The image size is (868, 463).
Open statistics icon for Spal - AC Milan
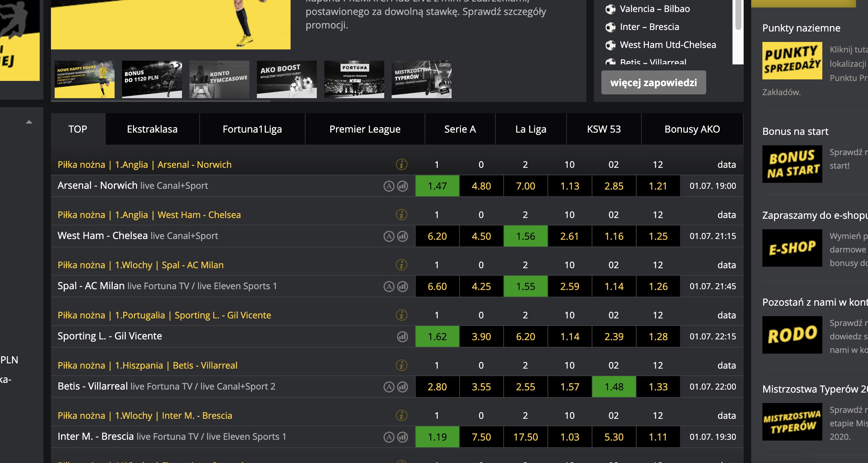click(x=403, y=287)
